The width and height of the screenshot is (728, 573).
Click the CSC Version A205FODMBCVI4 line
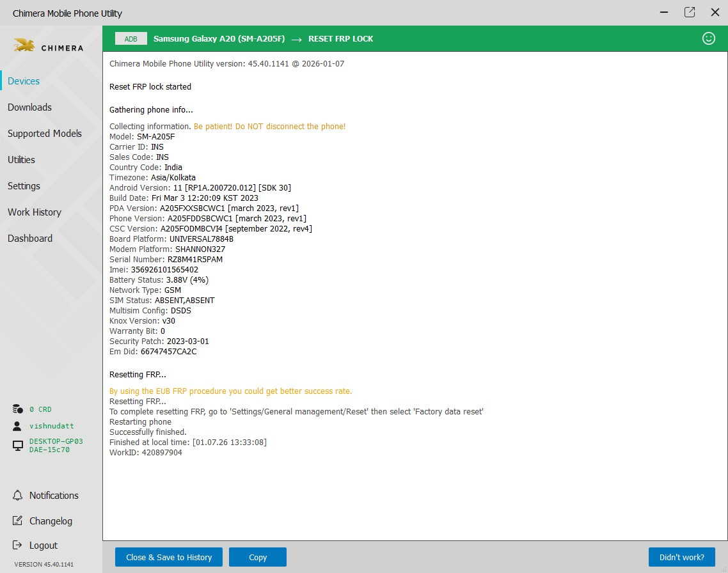pyautogui.click(x=210, y=229)
